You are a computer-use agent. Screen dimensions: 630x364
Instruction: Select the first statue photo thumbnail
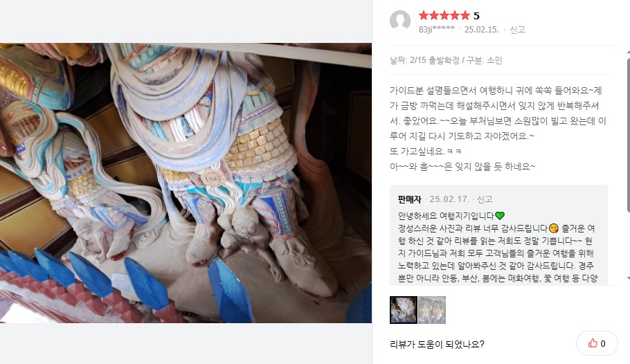(x=404, y=310)
